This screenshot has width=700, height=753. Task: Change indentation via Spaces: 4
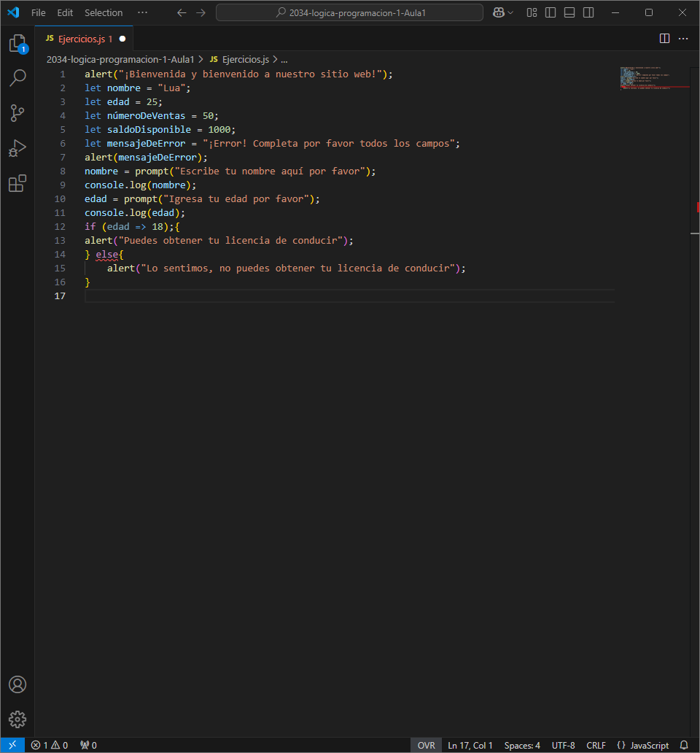click(x=522, y=745)
